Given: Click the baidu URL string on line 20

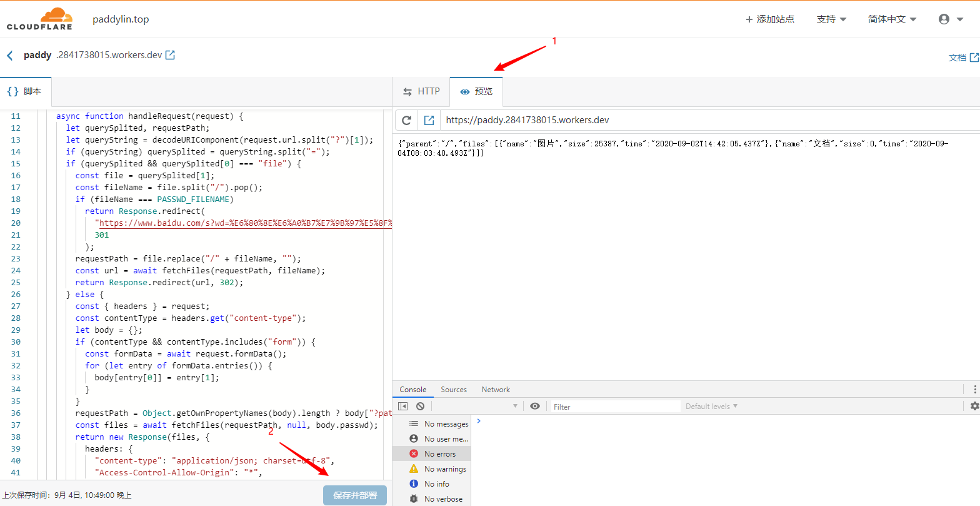Looking at the screenshot, I should [x=243, y=223].
